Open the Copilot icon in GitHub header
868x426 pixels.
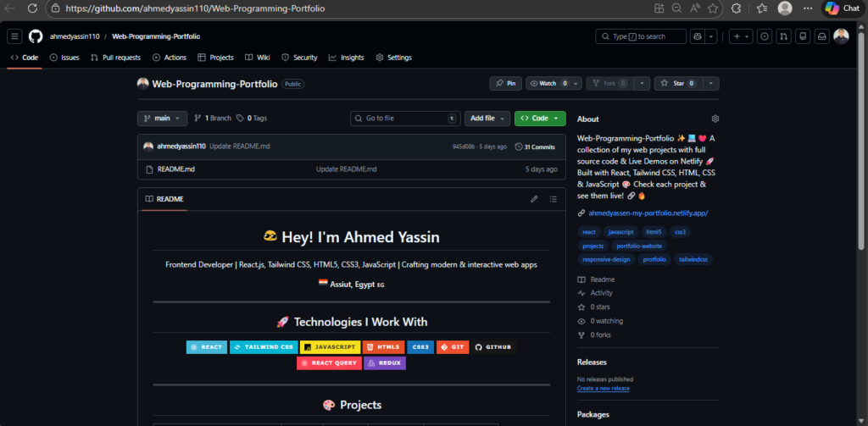click(x=697, y=36)
